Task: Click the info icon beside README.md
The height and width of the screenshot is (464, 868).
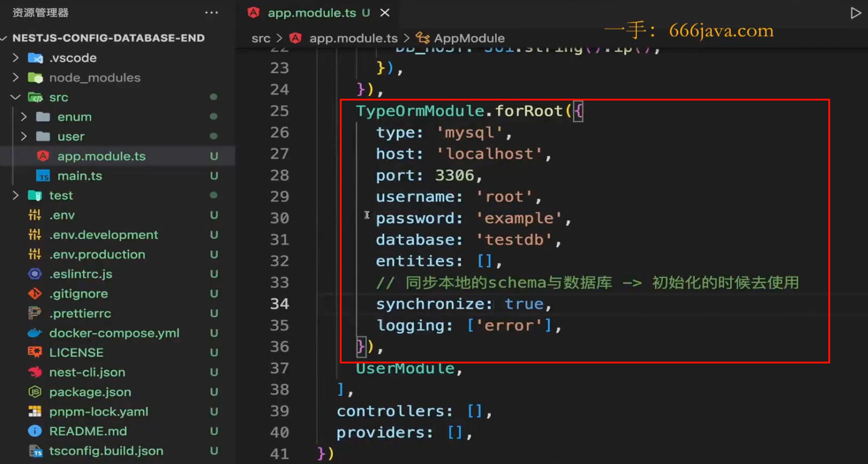Action: (35, 431)
